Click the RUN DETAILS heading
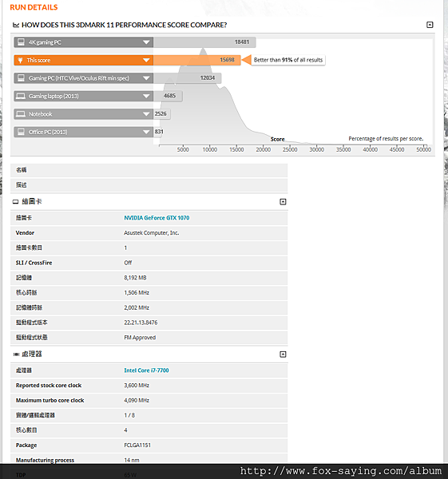 [34, 7]
